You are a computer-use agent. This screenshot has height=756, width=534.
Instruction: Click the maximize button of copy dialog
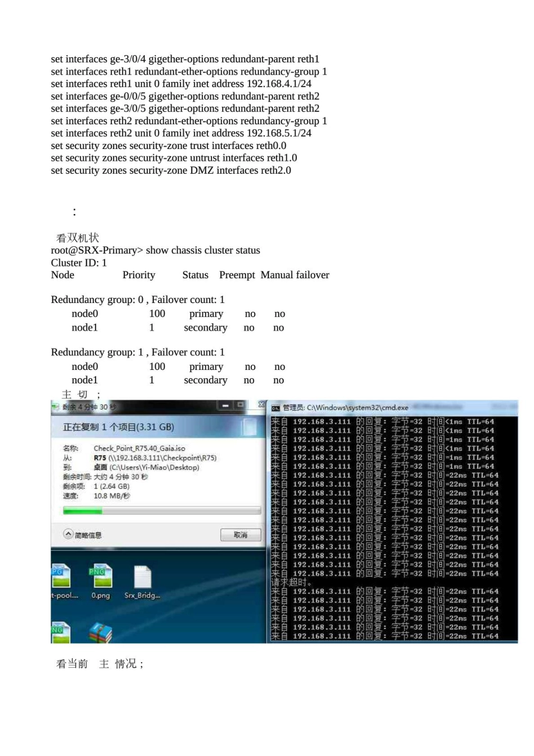pos(241,405)
